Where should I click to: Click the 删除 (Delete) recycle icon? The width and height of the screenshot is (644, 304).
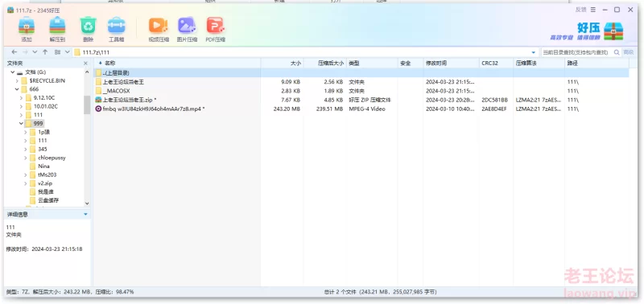point(88,26)
